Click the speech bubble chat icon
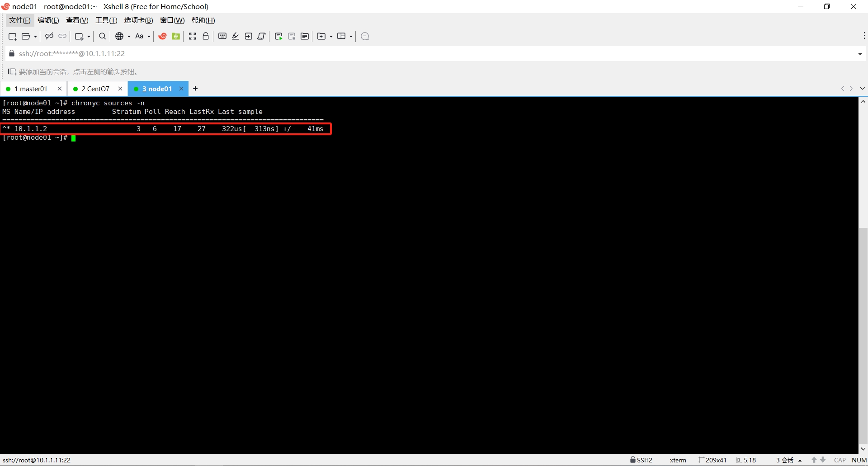868x466 pixels. click(x=365, y=36)
